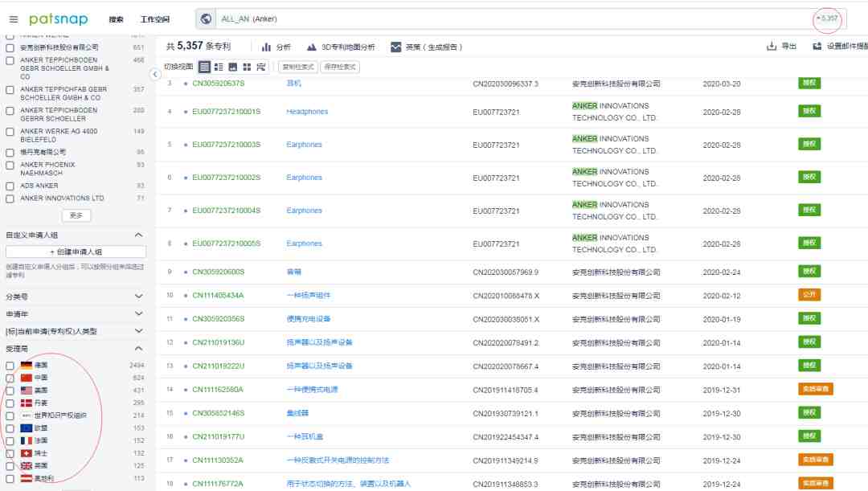This screenshot has width=868, height=491.
Task: Open the 工作空间 top navigation menu
Action: 155,19
